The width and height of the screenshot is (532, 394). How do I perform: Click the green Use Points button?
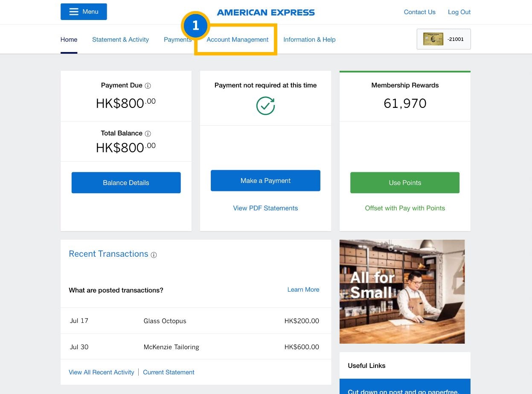coord(404,183)
